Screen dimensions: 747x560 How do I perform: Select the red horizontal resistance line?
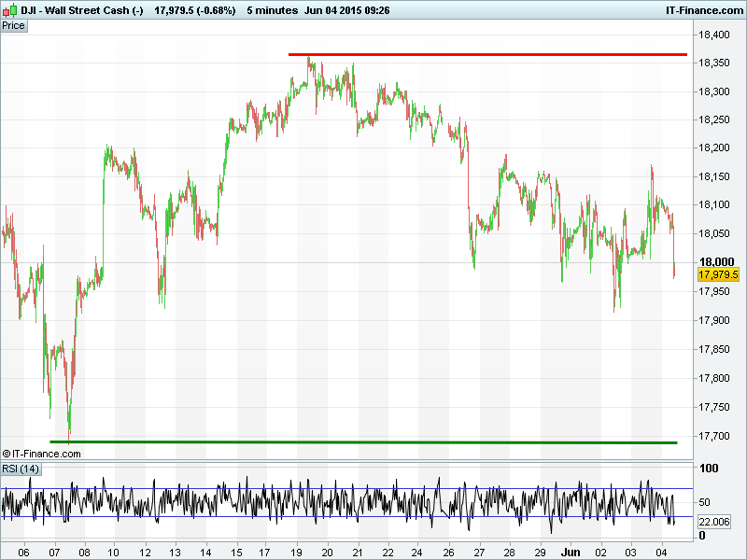tap(486, 54)
